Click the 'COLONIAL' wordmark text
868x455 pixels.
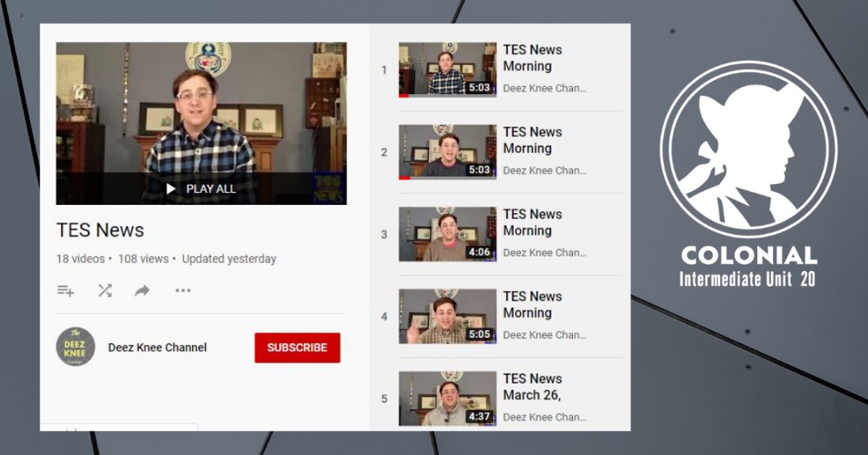tap(748, 256)
